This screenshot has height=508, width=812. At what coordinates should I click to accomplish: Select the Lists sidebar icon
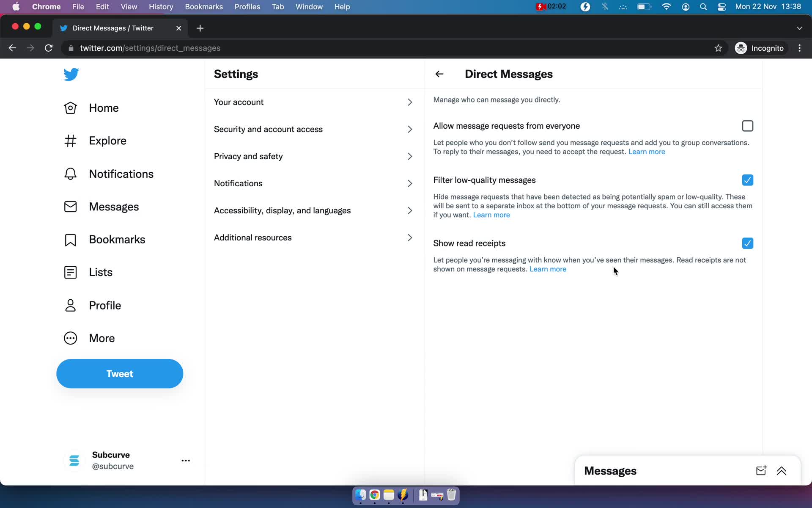(71, 272)
